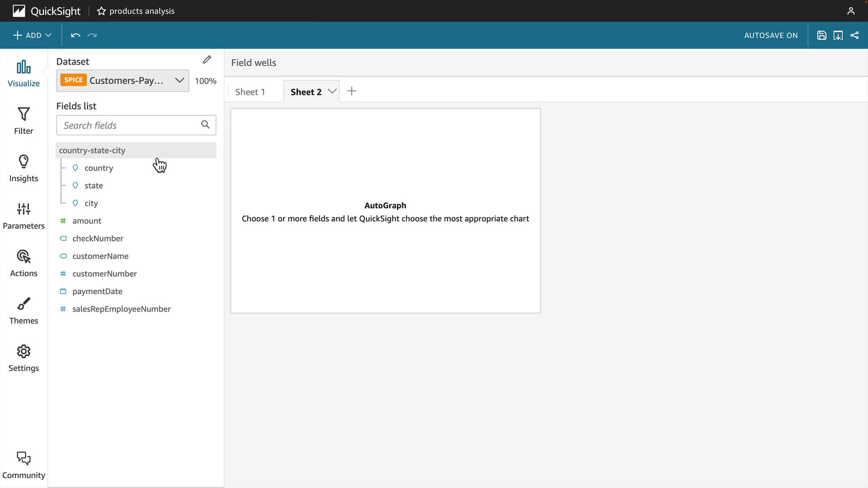
Task: Collapse the country-state-city hierarchy
Action: [x=92, y=150]
